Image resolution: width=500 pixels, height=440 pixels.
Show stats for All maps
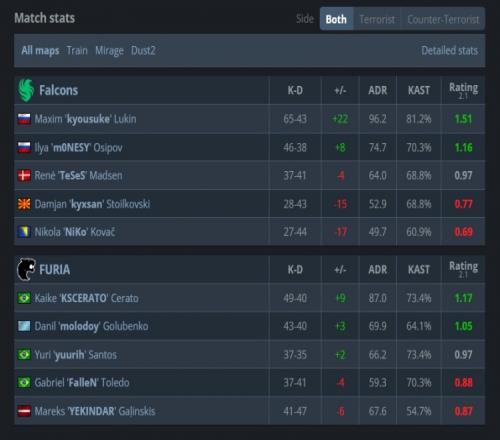click(x=40, y=51)
